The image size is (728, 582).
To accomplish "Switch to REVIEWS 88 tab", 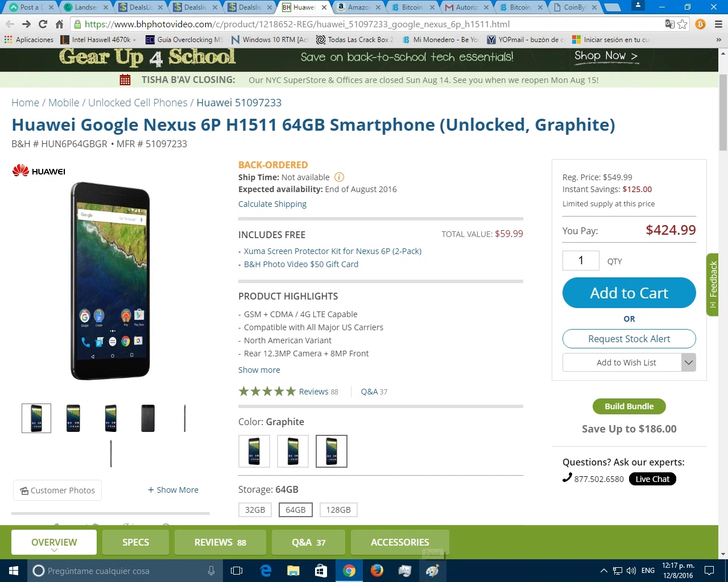I will [220, 542].
